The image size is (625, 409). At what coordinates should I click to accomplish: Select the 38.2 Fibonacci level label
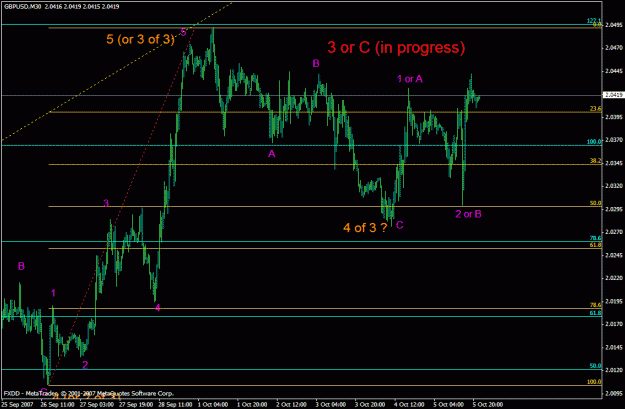[596, 161]
